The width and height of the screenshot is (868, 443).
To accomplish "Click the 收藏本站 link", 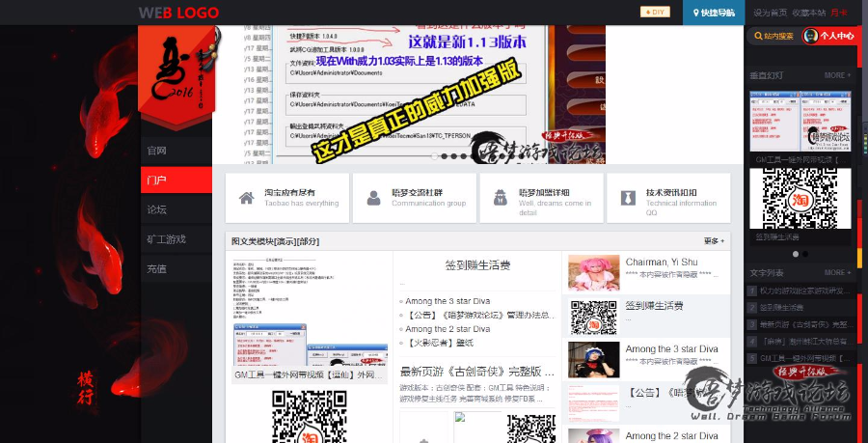I will click(809, 13).
